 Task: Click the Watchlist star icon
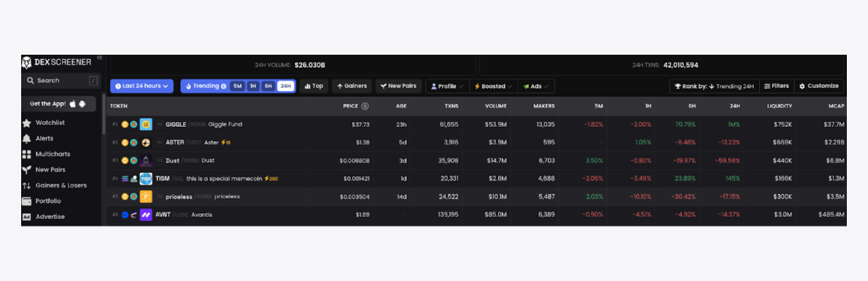click(x=27, y=123)
